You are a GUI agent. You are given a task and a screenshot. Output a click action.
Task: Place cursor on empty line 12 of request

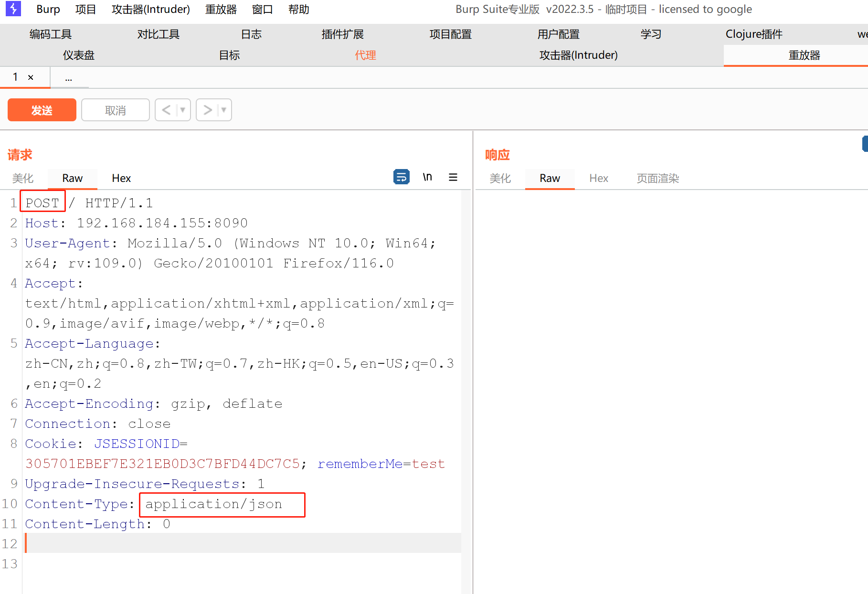(x=243, y=543)
